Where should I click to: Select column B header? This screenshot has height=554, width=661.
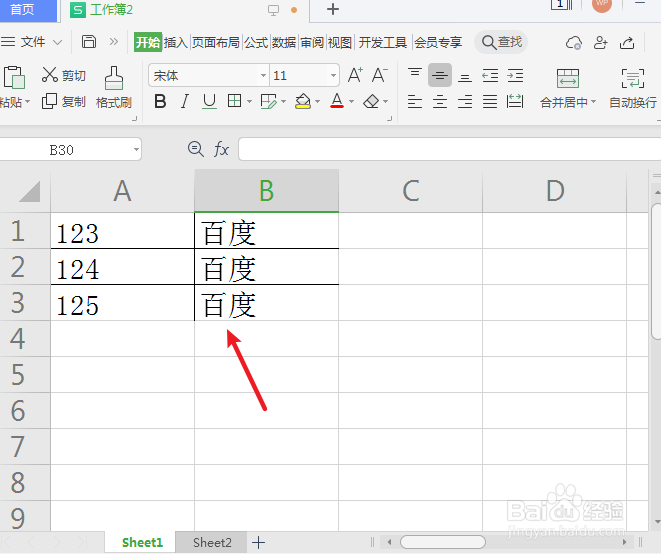click(266, 191)
